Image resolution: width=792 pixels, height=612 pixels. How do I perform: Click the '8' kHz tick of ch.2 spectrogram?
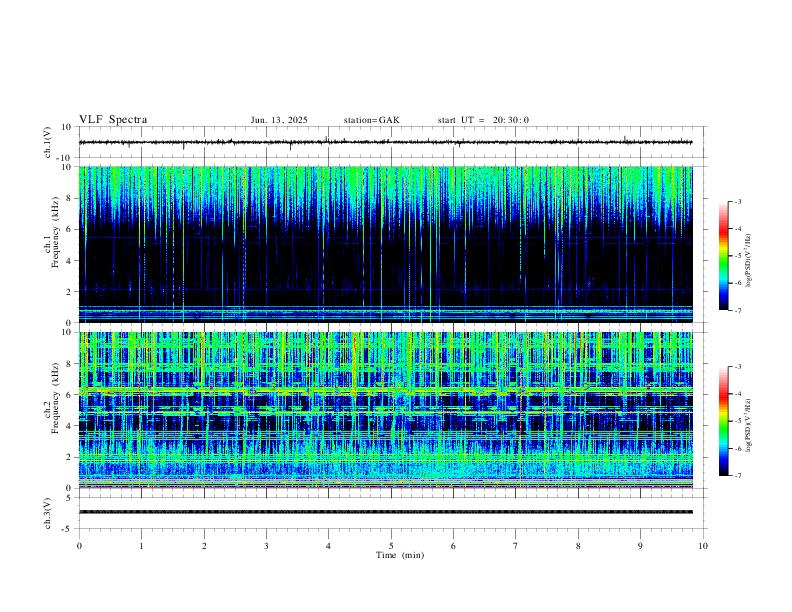69,364
